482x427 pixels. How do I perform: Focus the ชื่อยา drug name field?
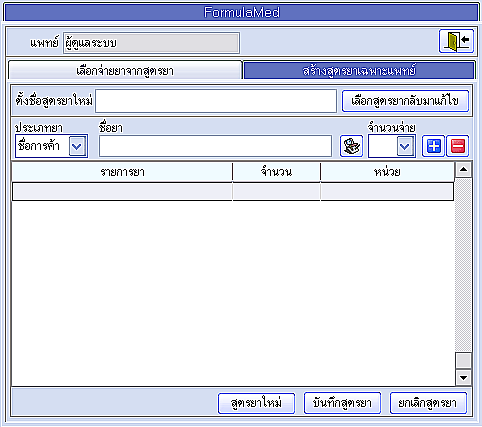215,146
